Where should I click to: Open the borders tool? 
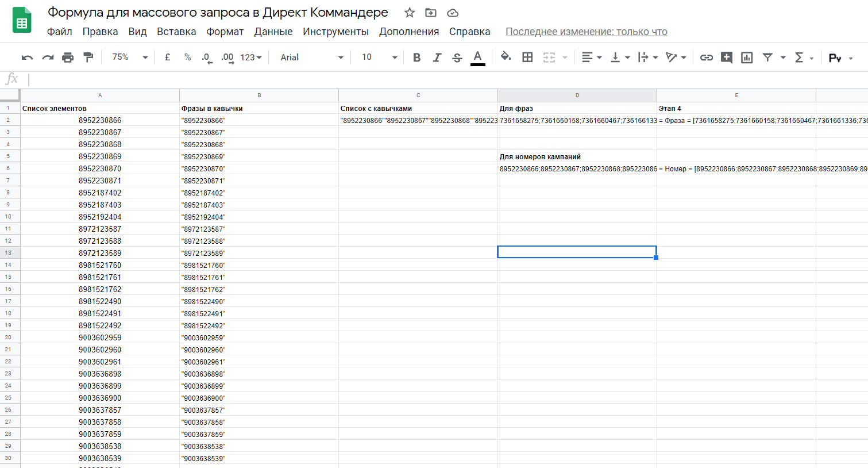(527, 57)
